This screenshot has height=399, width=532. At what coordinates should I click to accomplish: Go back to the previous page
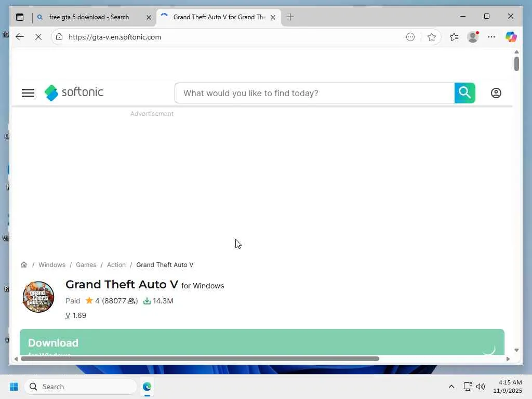tap(20, 37)
